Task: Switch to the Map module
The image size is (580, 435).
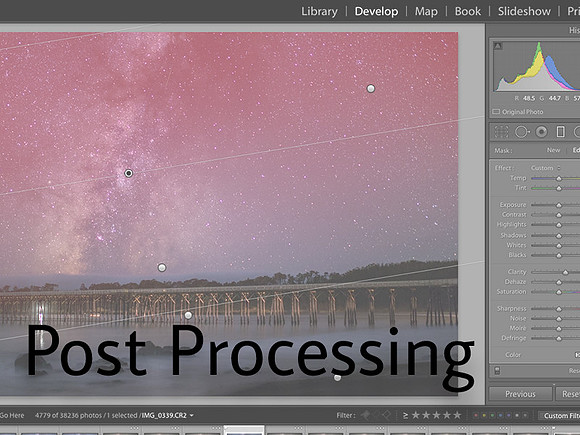Action: coord(426,11)
